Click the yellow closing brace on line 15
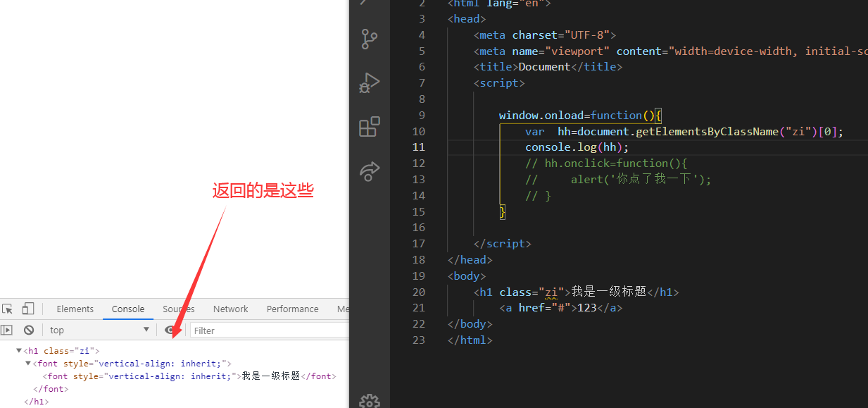This screenshot has height=408, width=868. (x=503, y=211)
